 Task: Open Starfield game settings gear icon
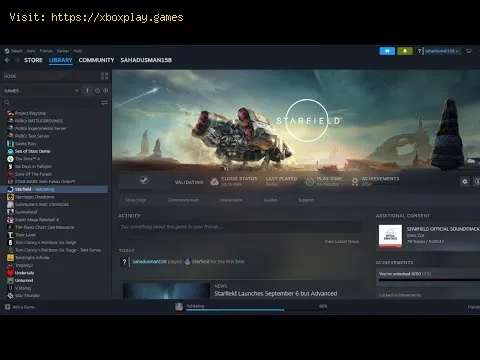pyautogui.click(x=465, y=182)
